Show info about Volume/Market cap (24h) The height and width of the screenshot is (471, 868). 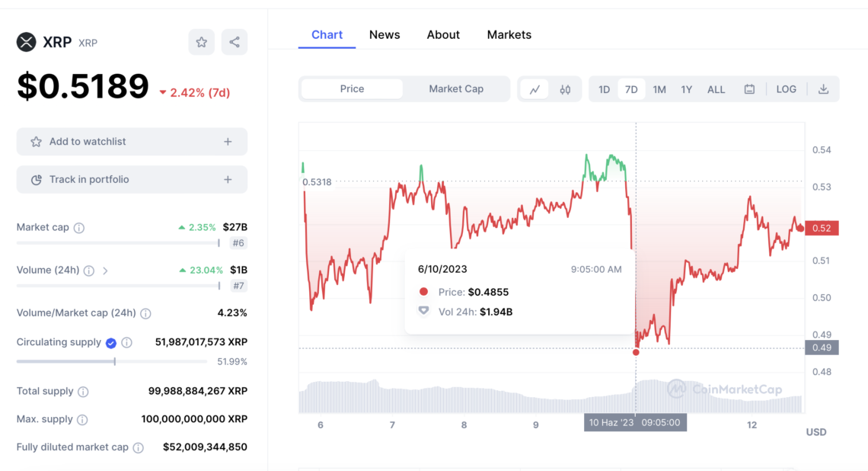click(145, 314)
